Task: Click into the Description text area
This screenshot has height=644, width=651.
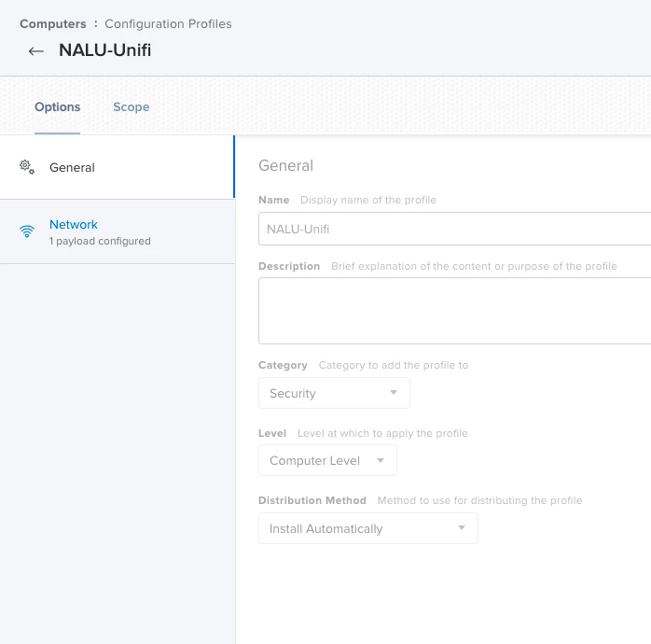Action: (454, 311)
